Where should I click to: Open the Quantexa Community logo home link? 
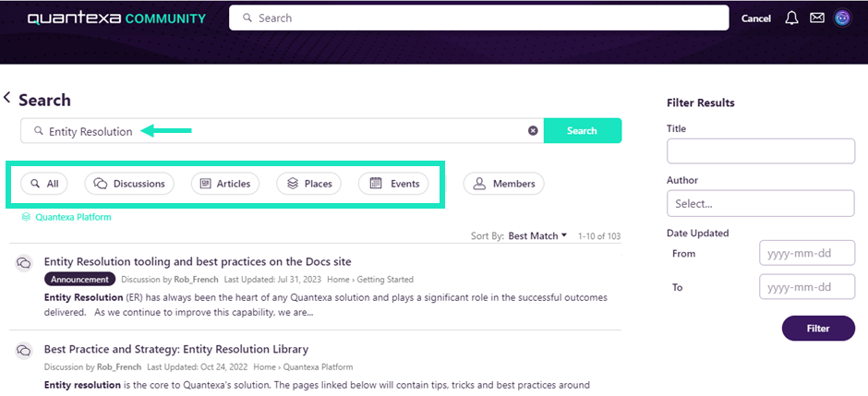click(116, 18)
